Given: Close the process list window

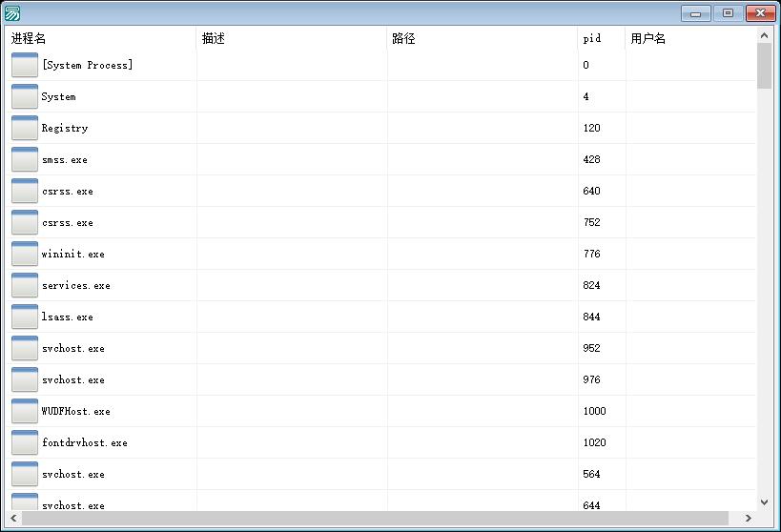Looking at the screenshot, I should pos(761,13).
